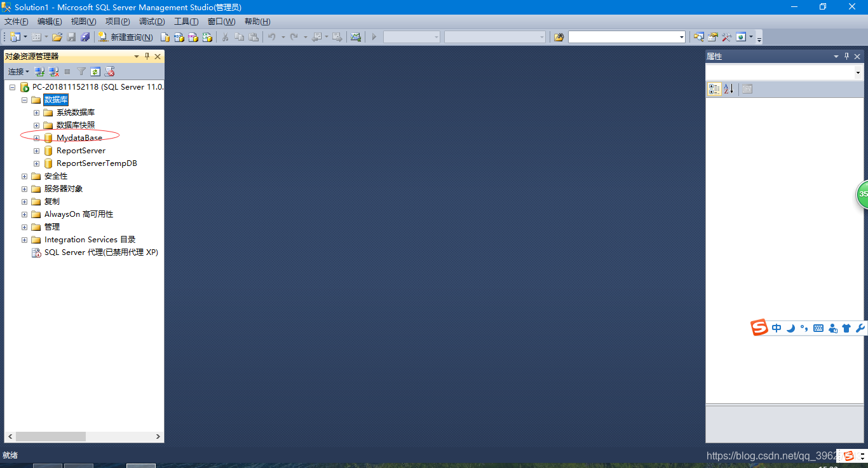Image resolution: width=868 pixels, height=468 pixels.
Task: Open the Solution Explorer toolbar icon
Action: pos(699,37)
